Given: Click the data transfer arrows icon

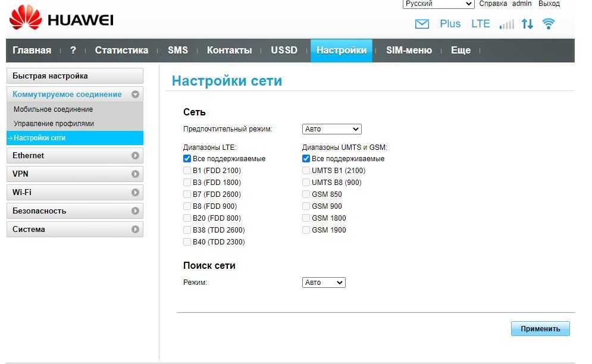Looking at the screenshot, I should point(527,24).
